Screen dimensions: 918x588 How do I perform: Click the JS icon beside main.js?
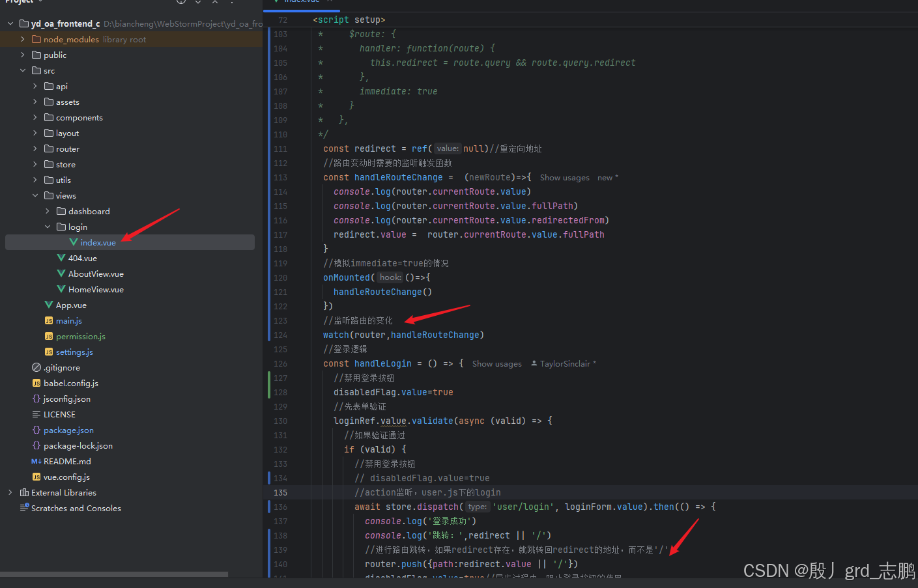pyautogui.click(x=49, y=321)
